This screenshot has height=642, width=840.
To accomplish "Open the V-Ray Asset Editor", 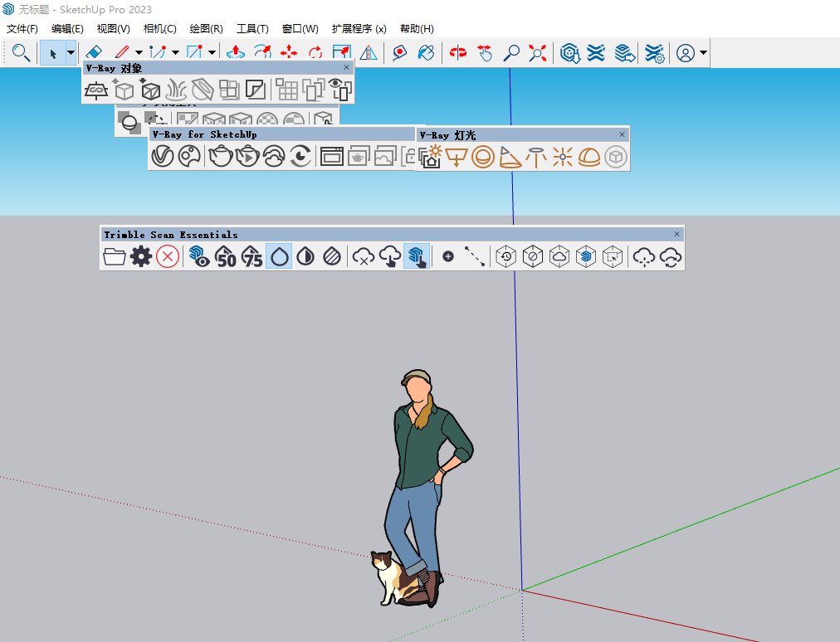I will click(162, 156).
